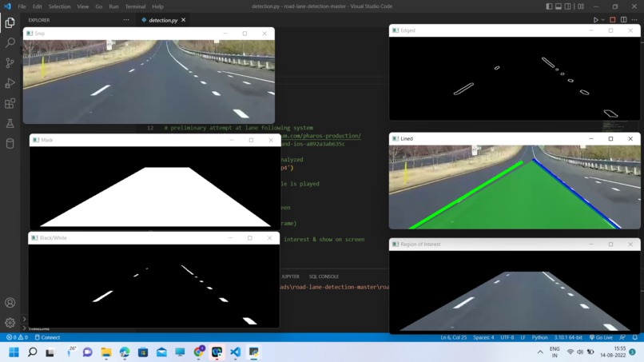Click the Mask window title bar
The width and height of the screenshot is (644, 362).
(x=155, y=140)
